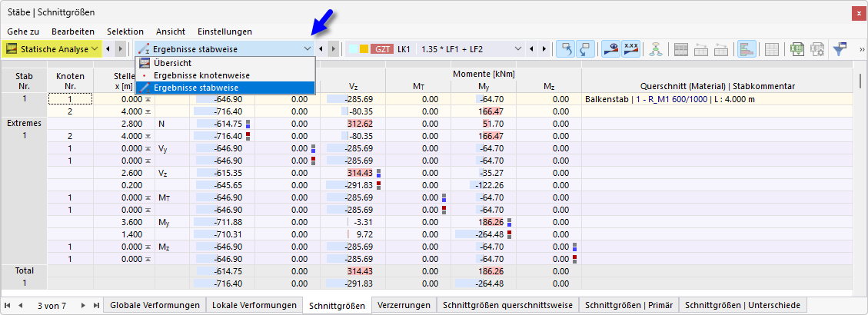Click the Momente [kNm] group header
The height and width of the screenshot is (315, 868).
coord(484,75)
